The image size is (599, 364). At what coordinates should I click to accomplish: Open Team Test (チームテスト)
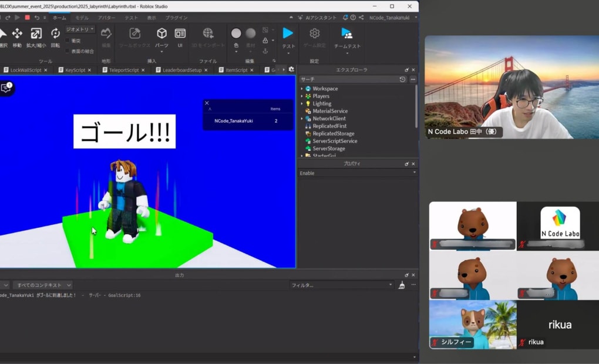pyautogui.click(x=347, y=33)
